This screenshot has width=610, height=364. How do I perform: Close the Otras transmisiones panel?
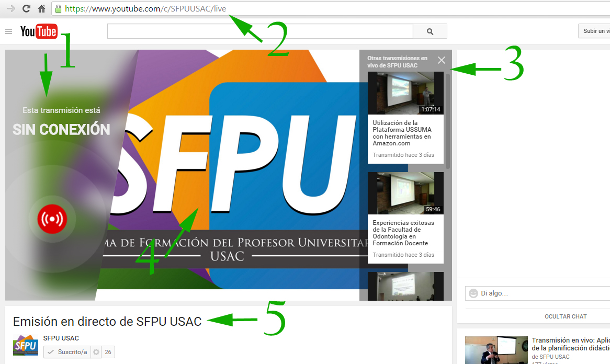point(441,60)
